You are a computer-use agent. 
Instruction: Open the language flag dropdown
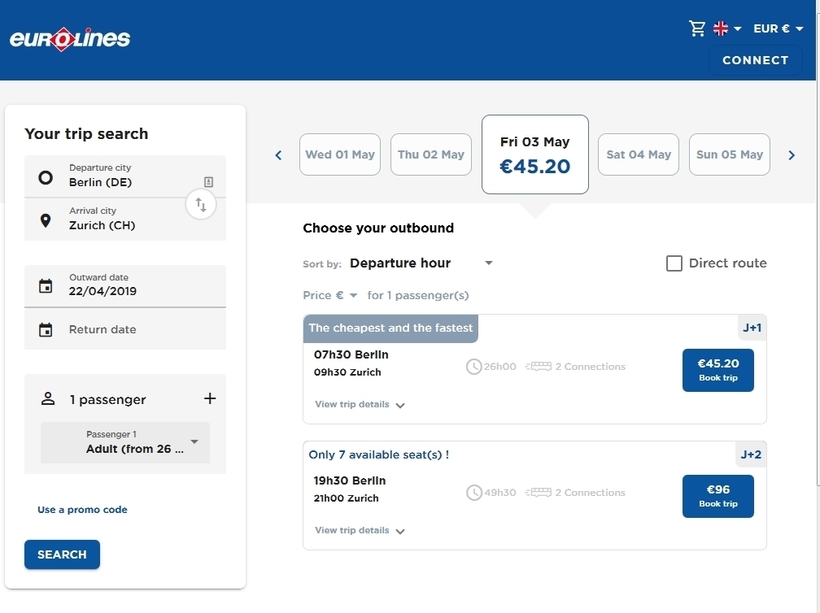pyautogui.click(x=727, y=29)
